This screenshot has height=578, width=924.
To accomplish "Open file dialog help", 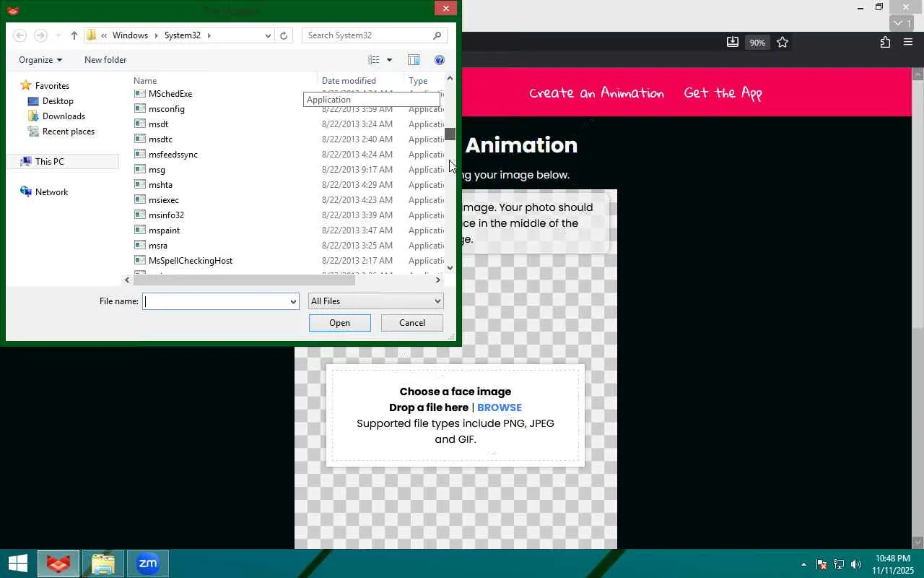I will coord(440,60).
